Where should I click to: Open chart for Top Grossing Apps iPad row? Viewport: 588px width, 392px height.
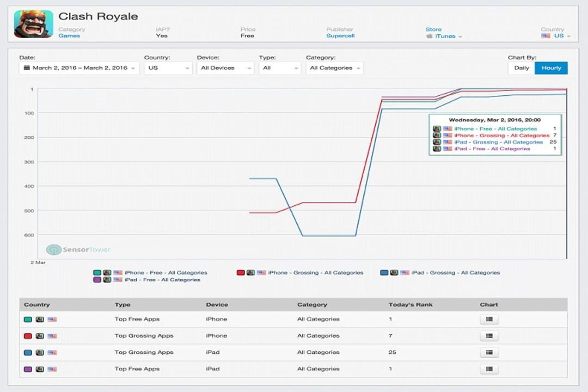click(489, 352)
